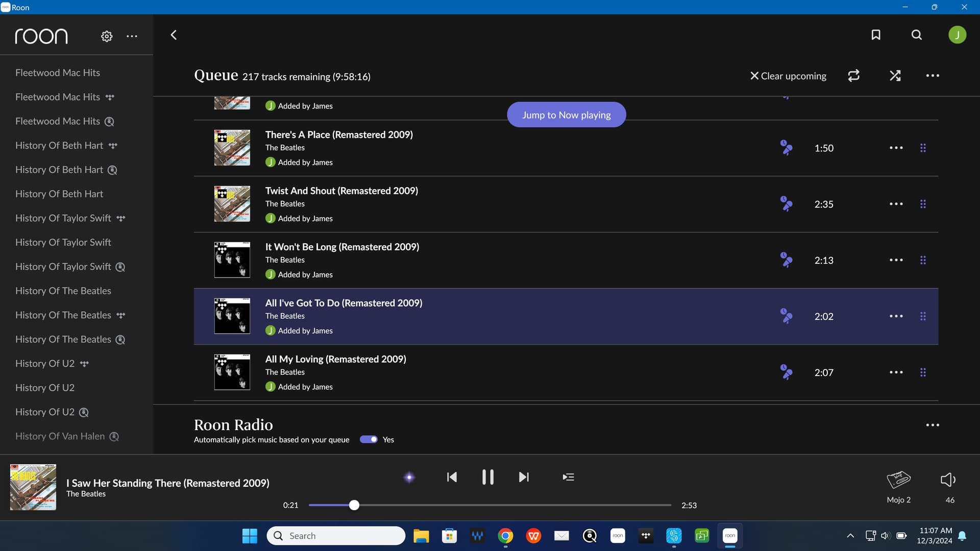
Task: Open There's A Place album cover
Action: (x=232, y=148)
